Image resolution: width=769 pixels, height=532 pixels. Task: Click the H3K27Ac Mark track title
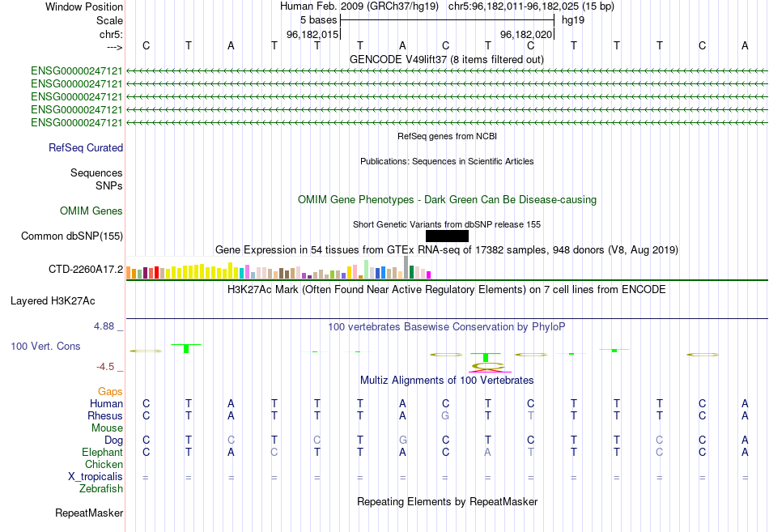[x=447, y=290]
